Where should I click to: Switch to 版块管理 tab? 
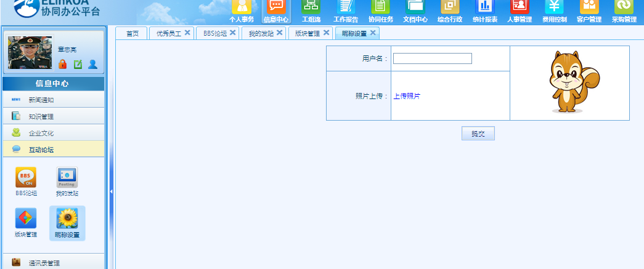point(308,34)
